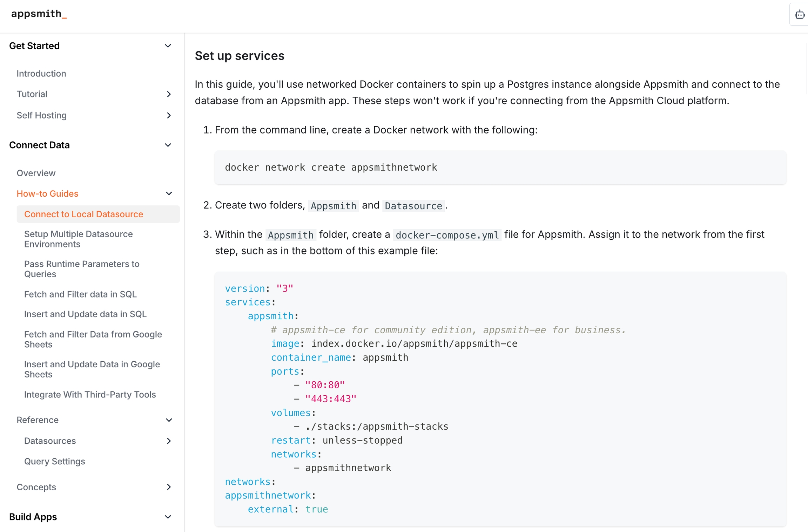
Task: Open the AI assistant robot icon
Action: [x=799, y=15]
